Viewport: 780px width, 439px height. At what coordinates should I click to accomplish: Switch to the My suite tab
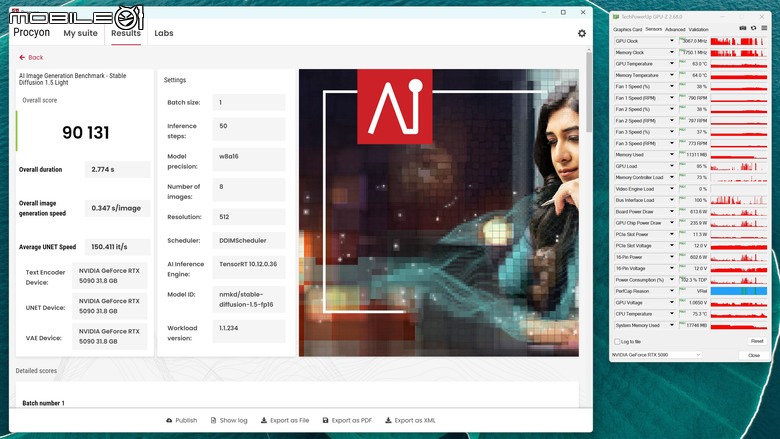pyautogui.click(x=81, y=33)
